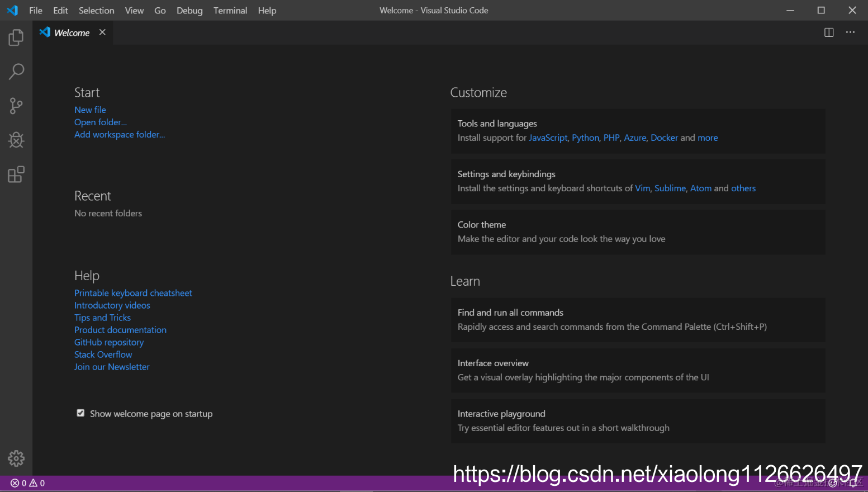Install Python support link
The width and height of the screenshot is (868, 492).
tap(585, 138)
